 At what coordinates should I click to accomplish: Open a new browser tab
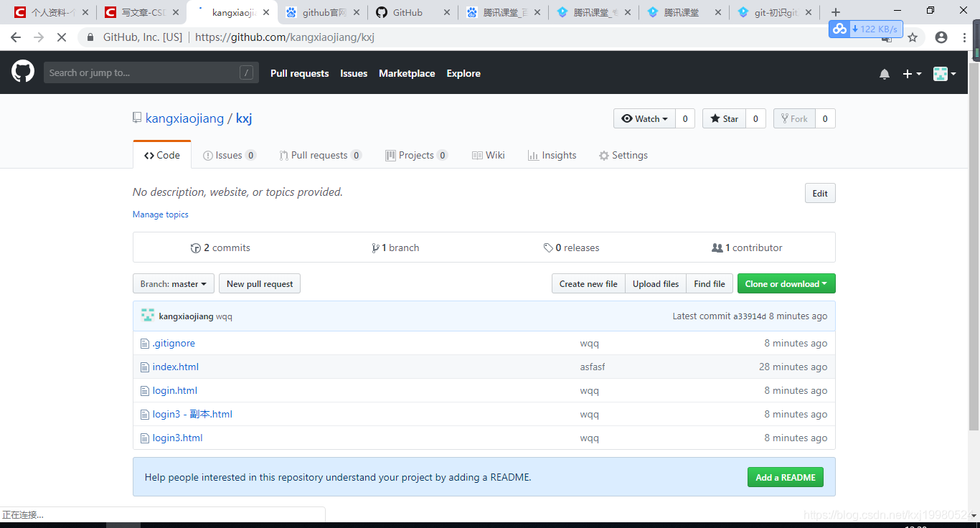coord(835,12)
